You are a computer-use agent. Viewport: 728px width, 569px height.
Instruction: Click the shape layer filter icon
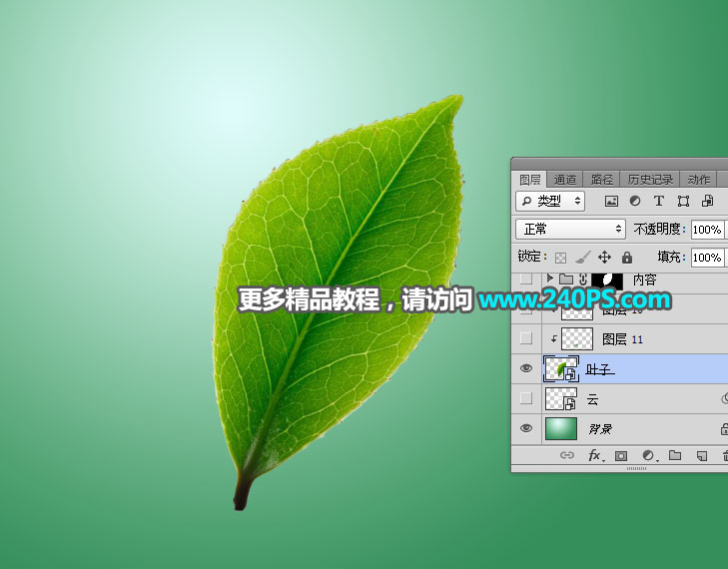tap(683, 201)
